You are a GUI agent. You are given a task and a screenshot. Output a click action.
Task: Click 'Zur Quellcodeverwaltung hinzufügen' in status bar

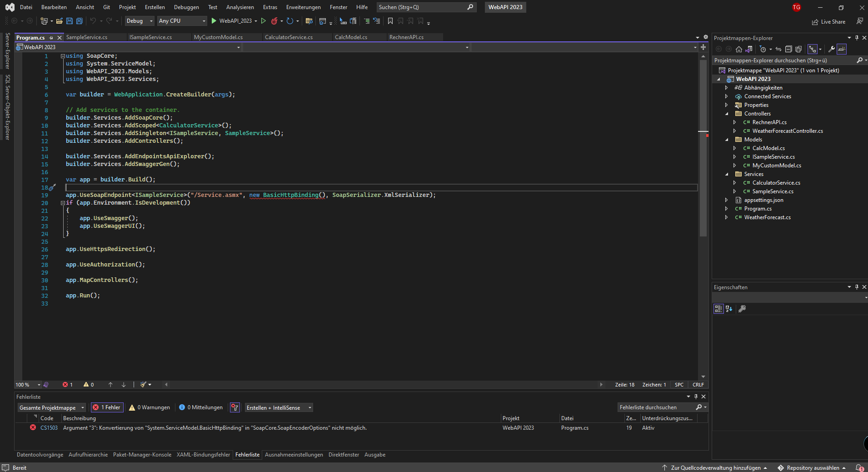pos(715,467)
